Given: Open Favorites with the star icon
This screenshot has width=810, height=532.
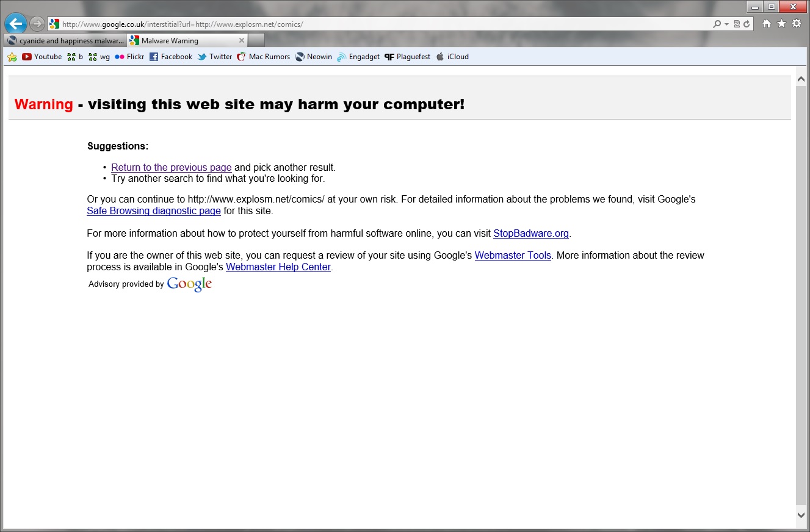Looking at the screenshot, I should click(x=781, y=24).
